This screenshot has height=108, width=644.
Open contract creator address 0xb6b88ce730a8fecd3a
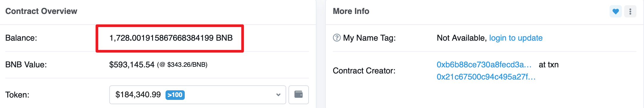[484, 64]
